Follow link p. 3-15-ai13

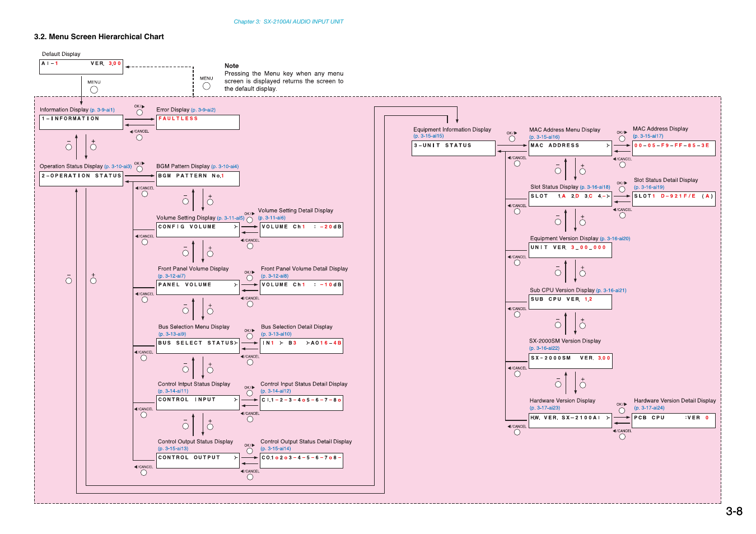coord(173,449)
